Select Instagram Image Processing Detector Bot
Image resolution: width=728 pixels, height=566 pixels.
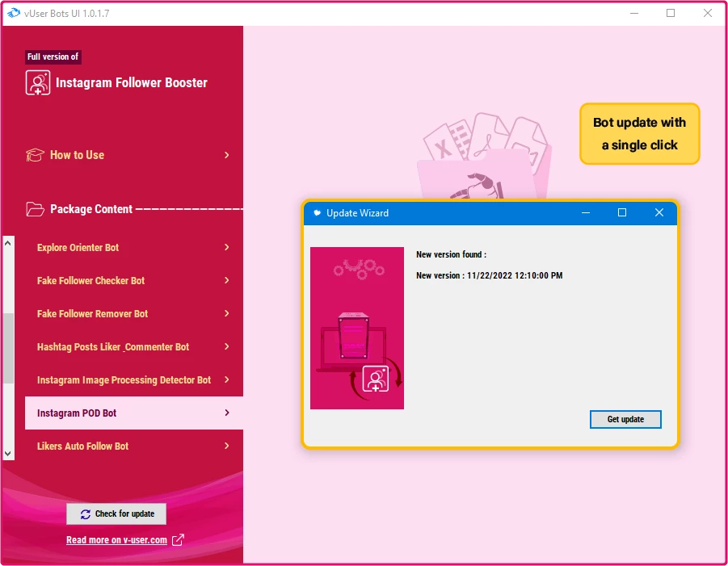(x=133, y=379)
